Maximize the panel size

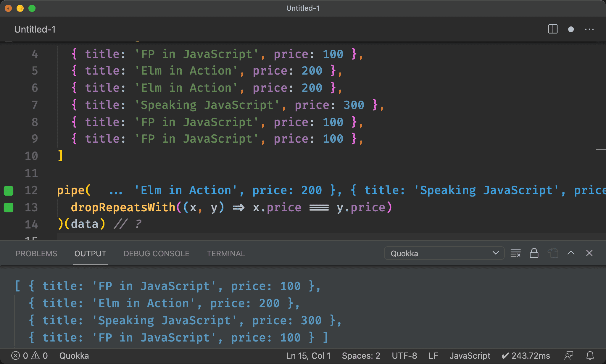(x=571, y=253)
